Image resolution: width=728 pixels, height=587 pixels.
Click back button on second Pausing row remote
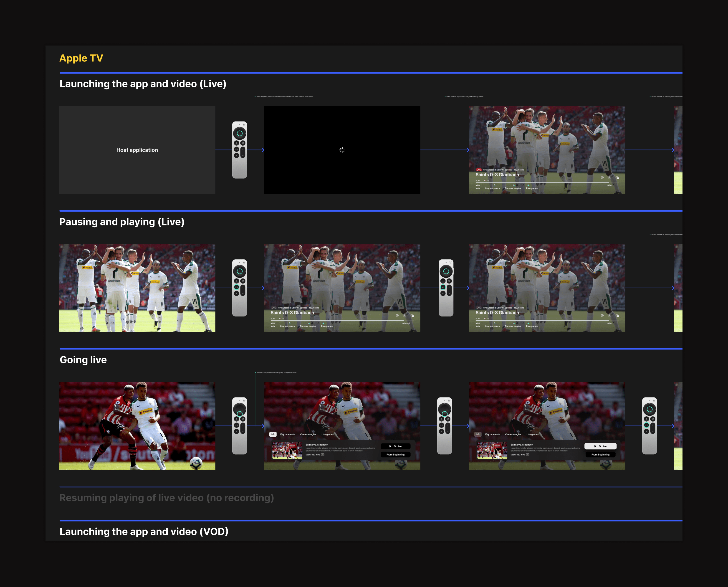pos(443,281)
